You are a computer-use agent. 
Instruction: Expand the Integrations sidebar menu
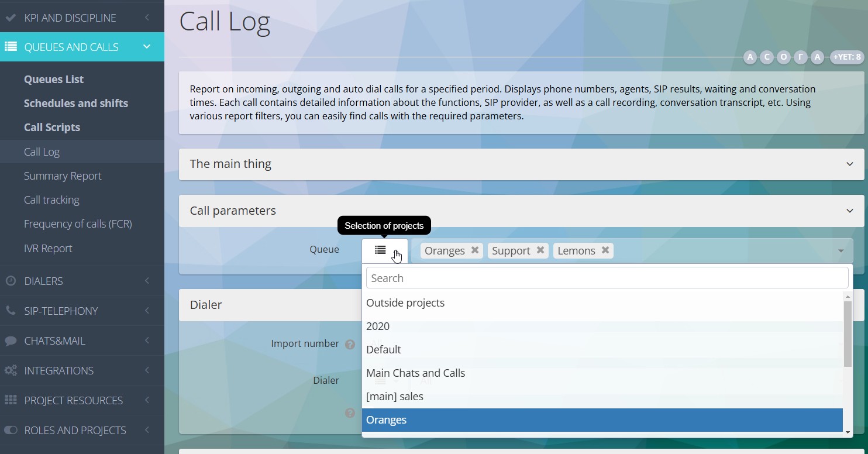tap(147, 370)
